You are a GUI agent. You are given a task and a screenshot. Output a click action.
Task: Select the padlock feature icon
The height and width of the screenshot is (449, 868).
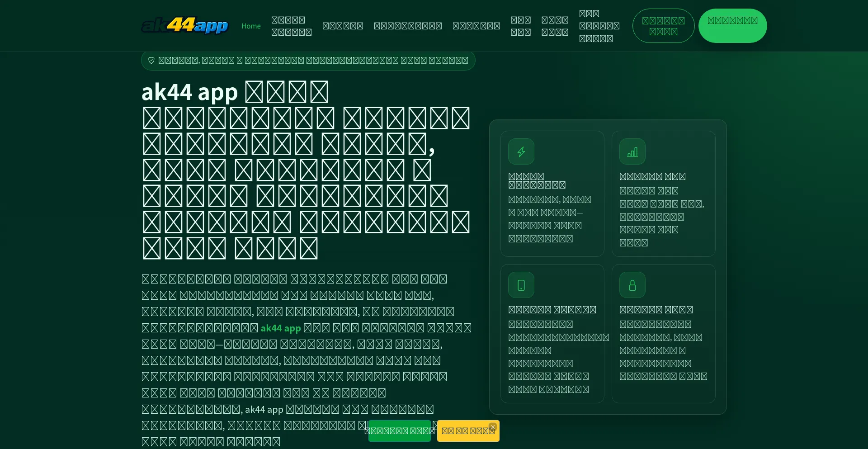pos(632,285)
